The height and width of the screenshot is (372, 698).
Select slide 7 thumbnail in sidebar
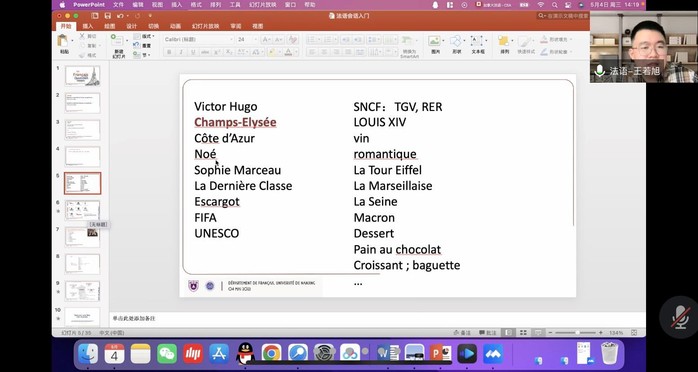(x=82, y=237)
